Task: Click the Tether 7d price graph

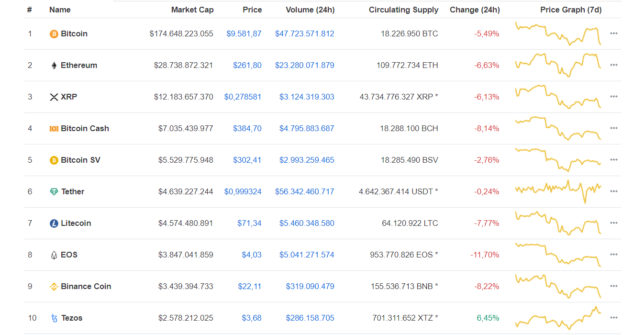Action: tap(558, 191)
